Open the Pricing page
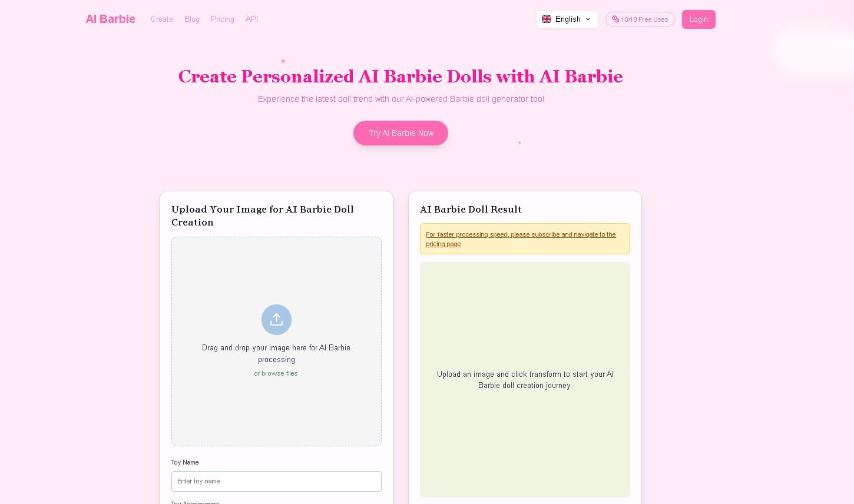The image size is (854, 504). click(222, 19)
